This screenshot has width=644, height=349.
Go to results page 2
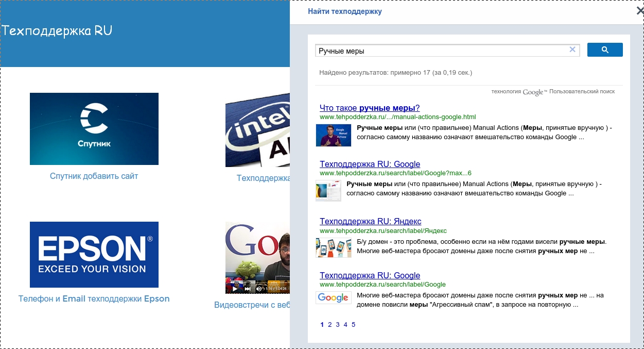tap(330, 325)
